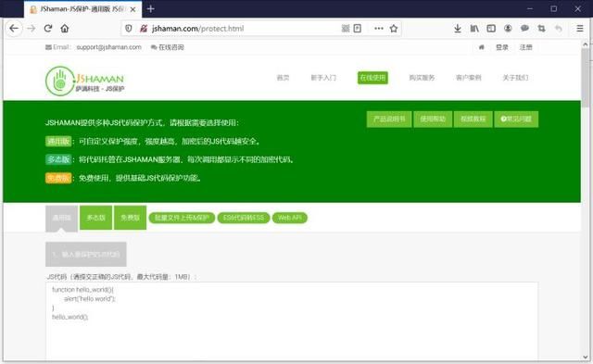Click the scrollbar up arrow
Viewport: 593px width, 364px height.
pos(586,44)
